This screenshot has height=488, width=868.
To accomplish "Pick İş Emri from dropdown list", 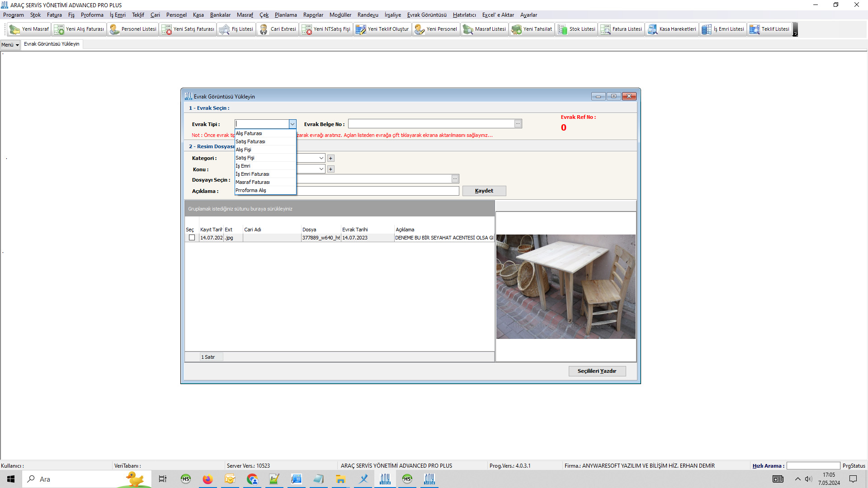I will 265,166.
